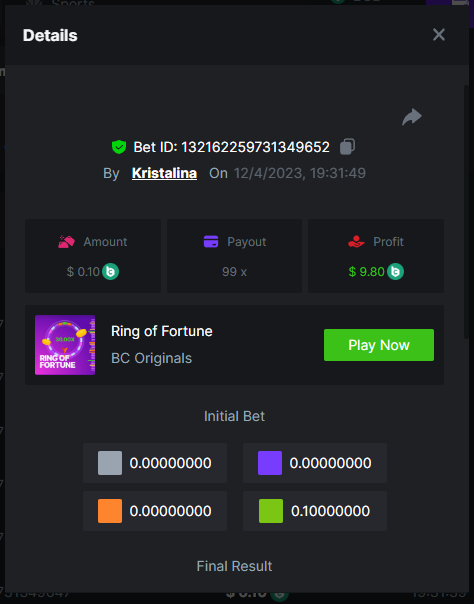Select the gray color swatch
This screenshot has height=604, width=474.
coord(110,463)
